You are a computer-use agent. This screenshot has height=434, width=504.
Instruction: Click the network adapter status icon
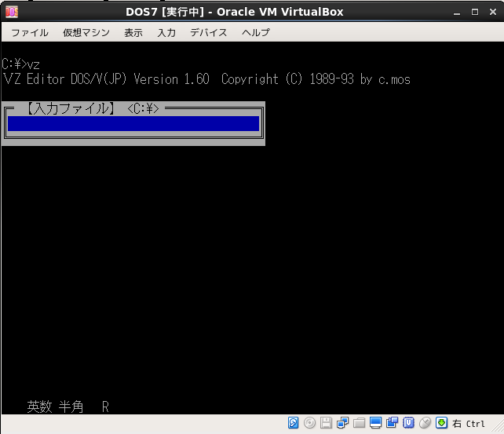coord(342,423)
